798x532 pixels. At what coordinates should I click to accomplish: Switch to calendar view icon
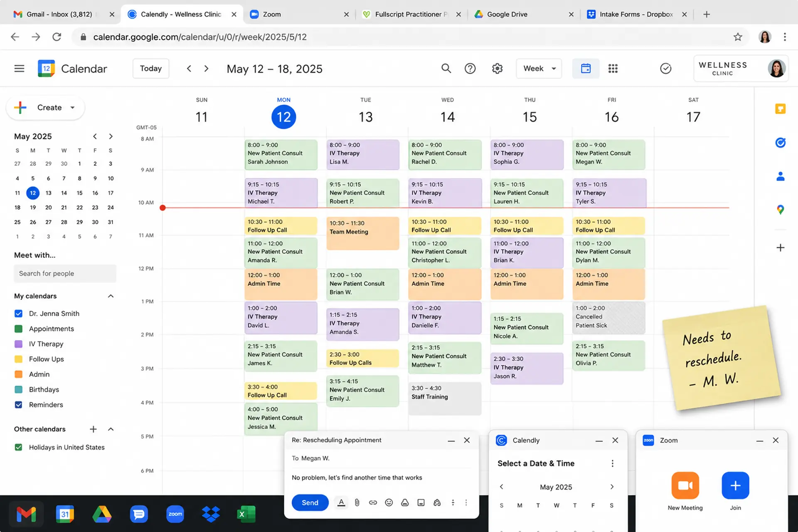[x=586, y=69]
